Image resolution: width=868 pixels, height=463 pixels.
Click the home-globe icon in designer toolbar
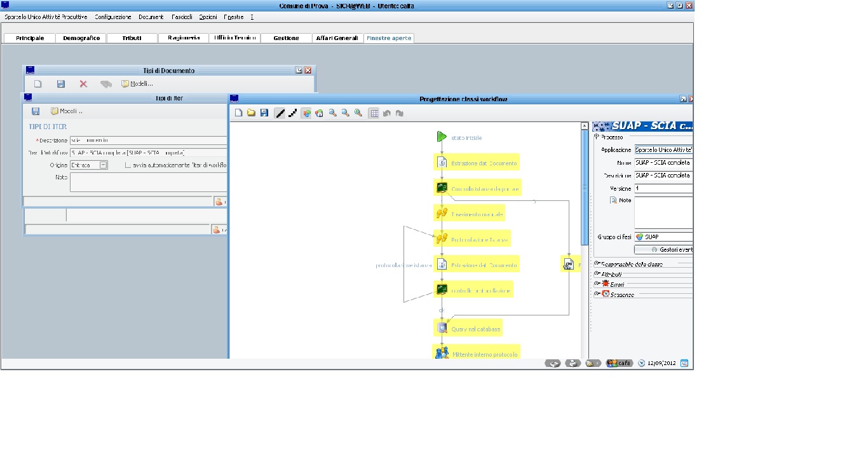coord(320,113)
